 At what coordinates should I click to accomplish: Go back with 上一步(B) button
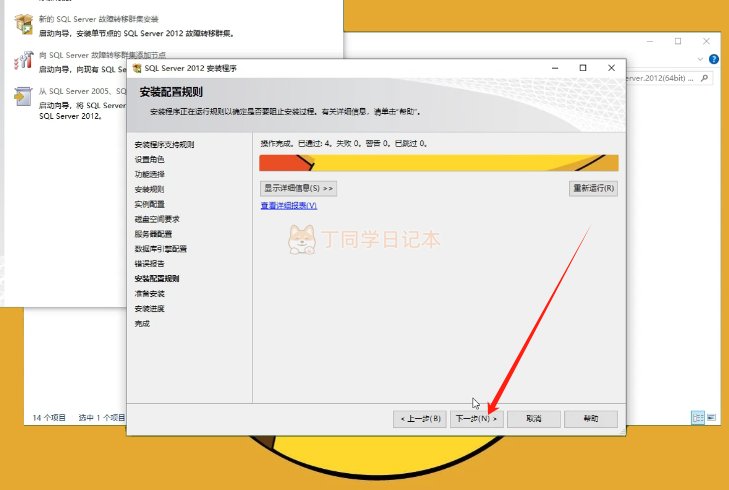(420, 418)
